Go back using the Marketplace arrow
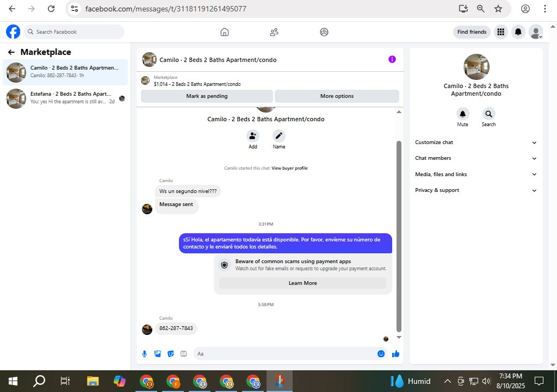This screenshot has height=392, width=557. pyautogui.click(x=11, y=52)
